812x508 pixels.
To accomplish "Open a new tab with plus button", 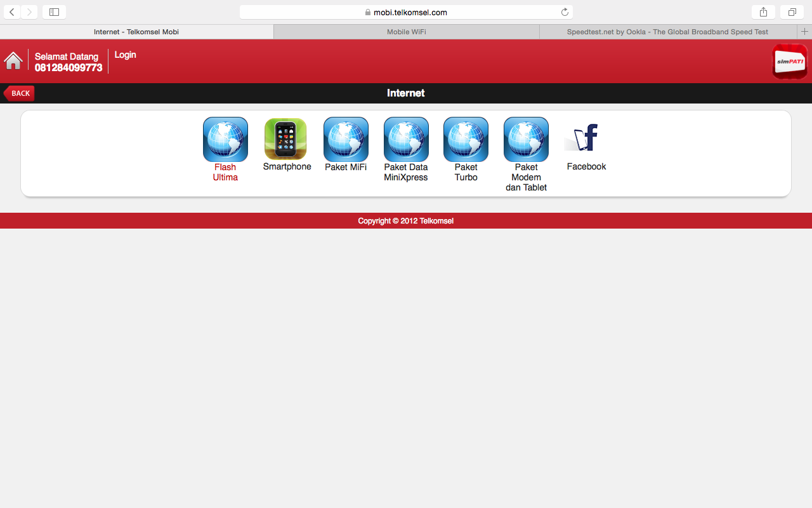I will [x=804, y=32].
